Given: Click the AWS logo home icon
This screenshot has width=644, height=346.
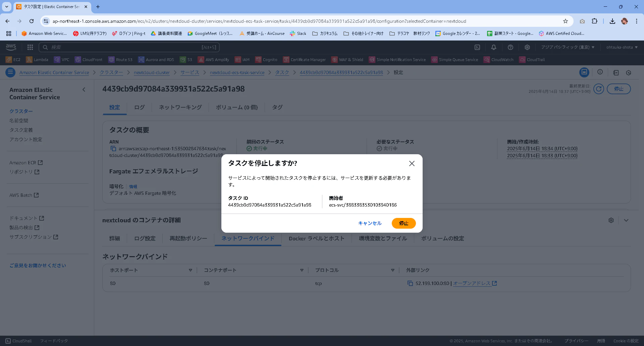Looking at the screenshot, I should 11,47.
